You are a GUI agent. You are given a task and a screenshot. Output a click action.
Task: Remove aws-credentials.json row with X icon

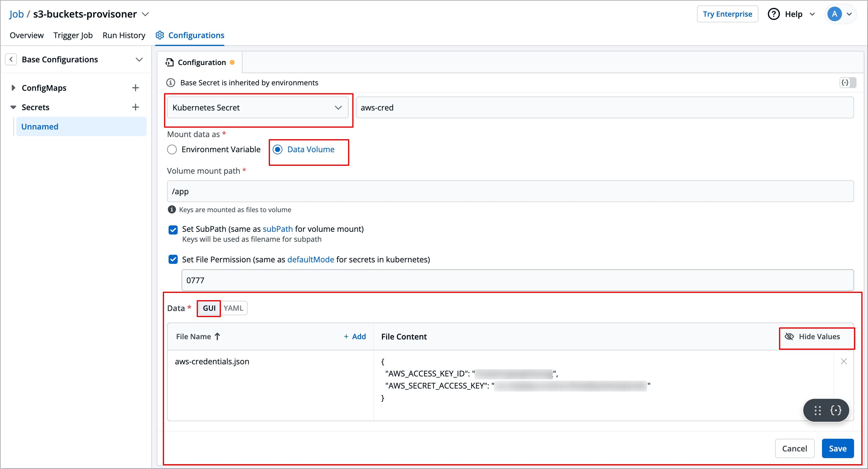coord(843,362)
